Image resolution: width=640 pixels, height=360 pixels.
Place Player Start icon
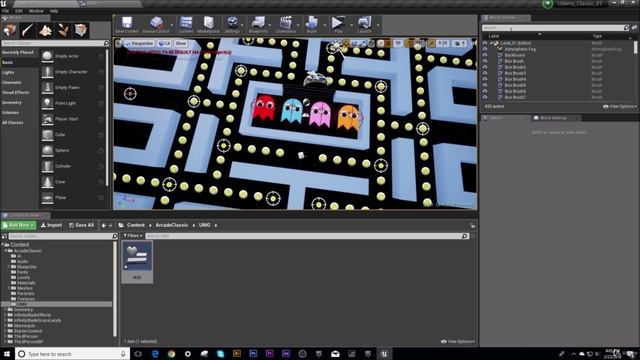[x=47, y=119]
